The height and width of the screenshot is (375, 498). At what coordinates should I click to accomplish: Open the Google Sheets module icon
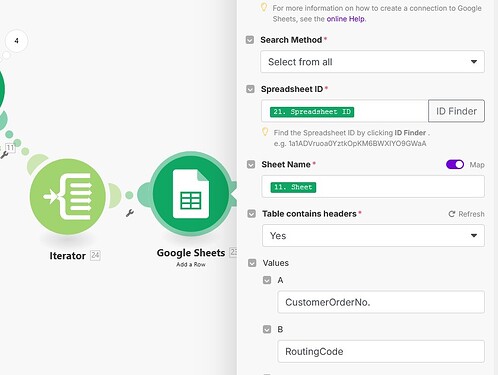[x=190, y=194]
